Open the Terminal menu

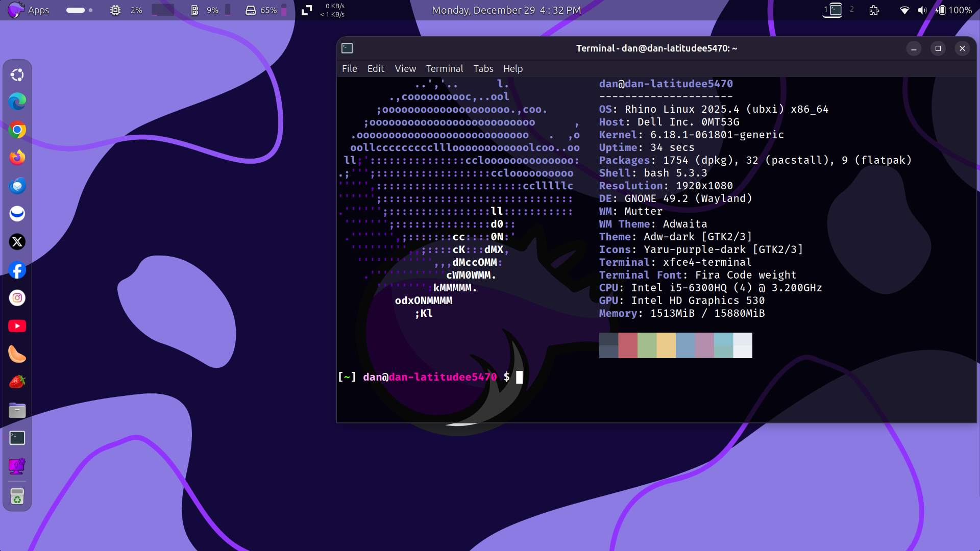444,68
